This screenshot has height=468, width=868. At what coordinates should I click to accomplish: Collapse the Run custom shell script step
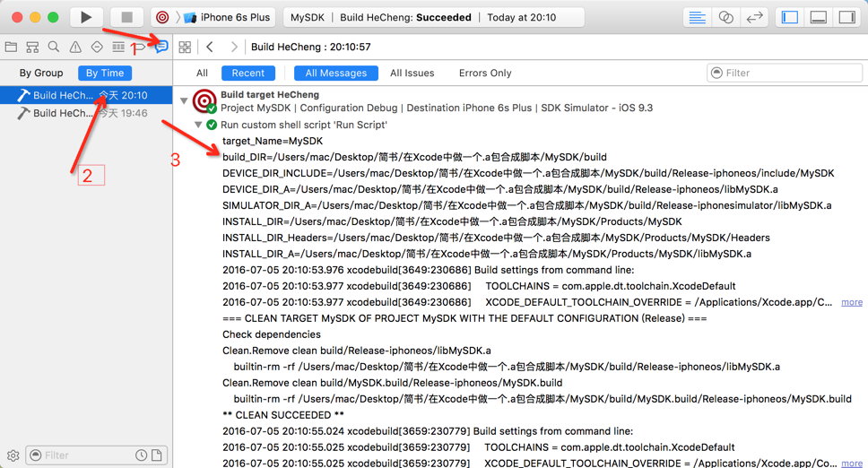point(197,125)
